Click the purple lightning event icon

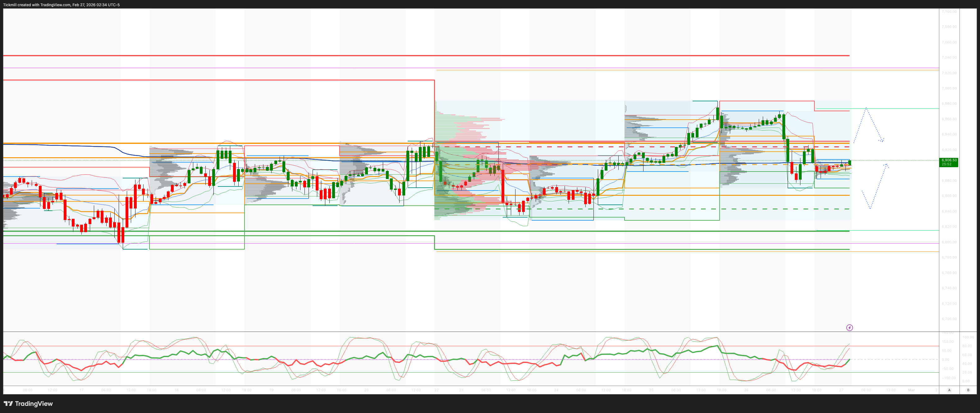849,328
